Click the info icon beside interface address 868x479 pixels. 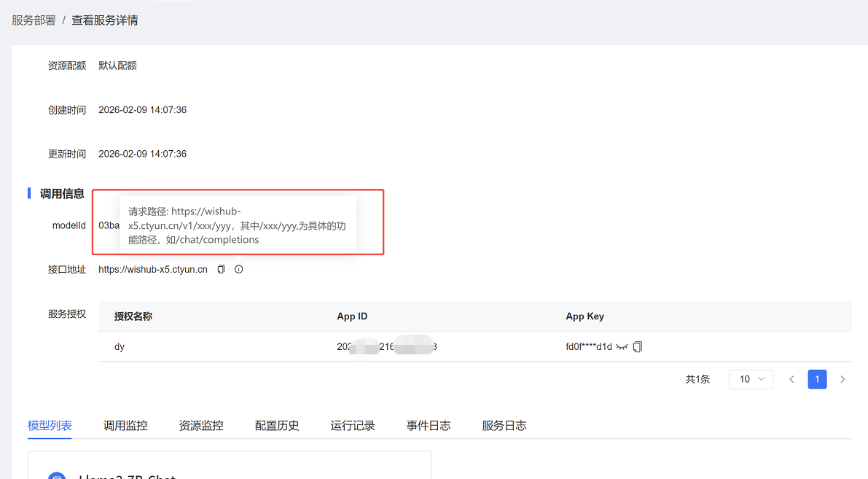(x=238, y=270)
